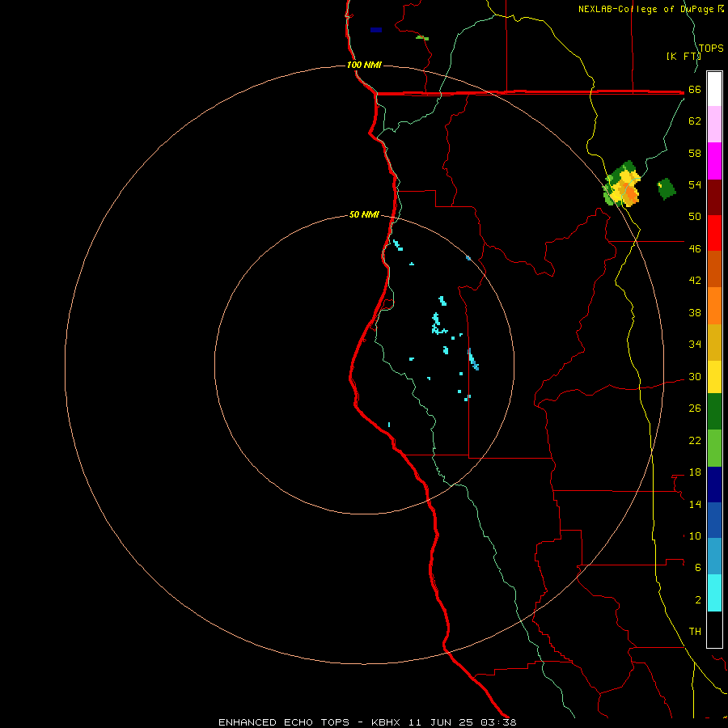
Task: Click the dark green legend swatch
Action: 714,412
